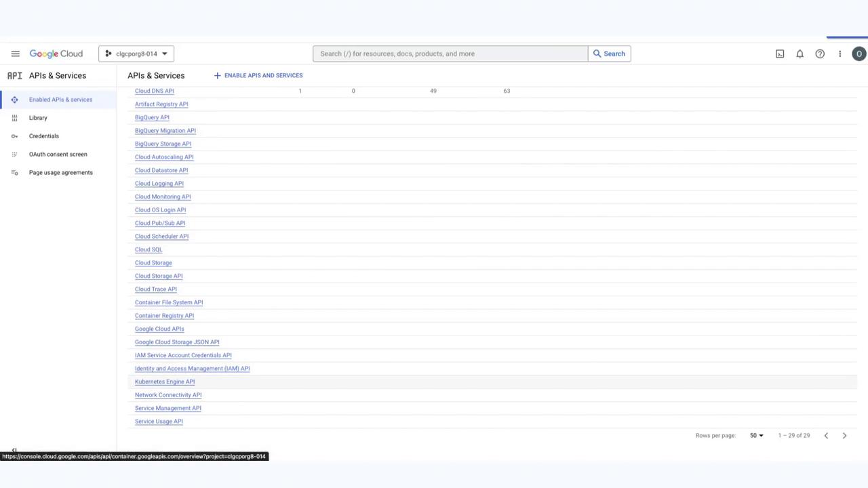
Task: Open the Cloud Monitoring API link
Action: coord(163,197)
